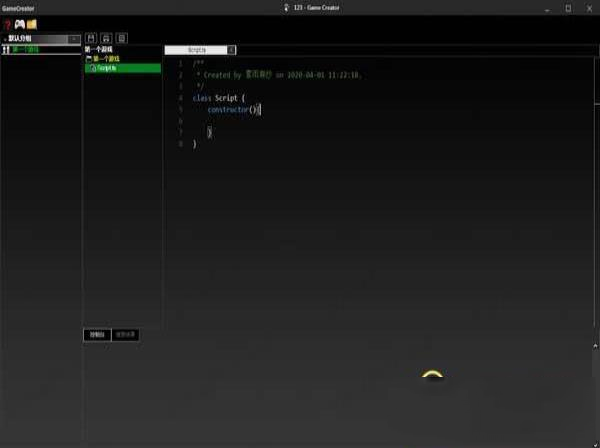
Task: Click the yellow arc icon in lower panel
Action: [432, 375]
